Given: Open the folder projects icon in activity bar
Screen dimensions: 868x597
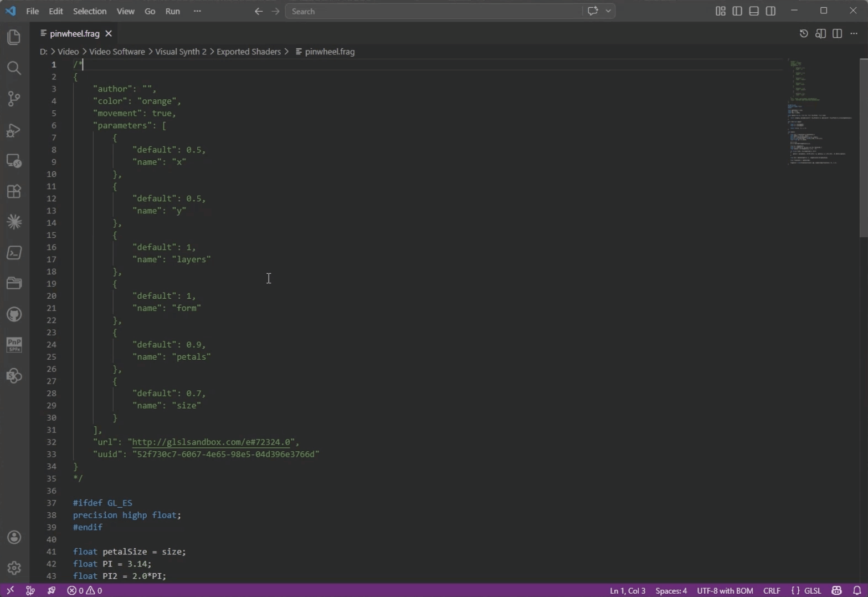Looking at the screenshot, I should pyautogui.click(x=14, y=283).
